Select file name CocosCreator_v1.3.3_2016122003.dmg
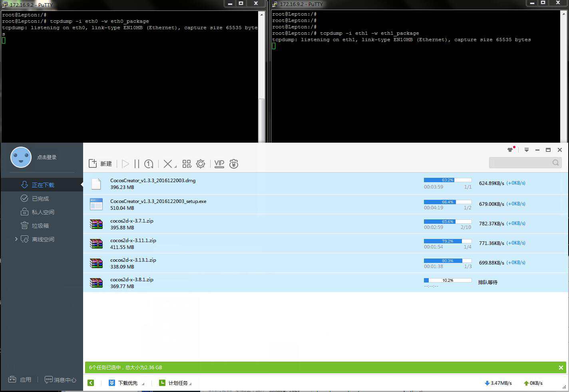This screenshot has width=569, height=392. 153,181
